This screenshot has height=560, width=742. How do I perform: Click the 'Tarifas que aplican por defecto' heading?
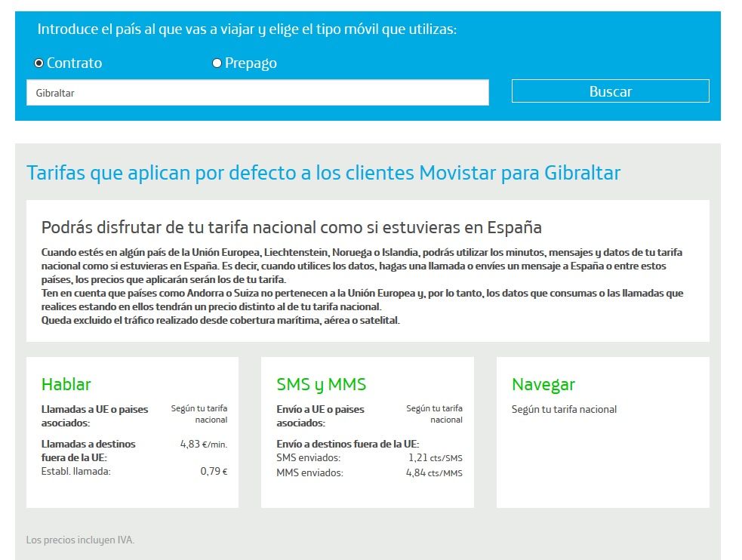point(323,173)
